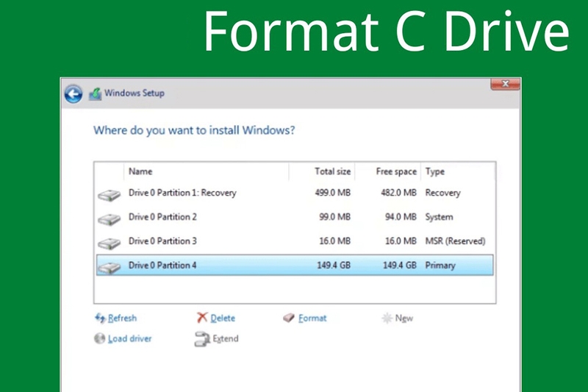The height and width of the screenshot is (392, 588).
Task: Click the 99.0 MB total size cell
Action: (x=335, y=217)
